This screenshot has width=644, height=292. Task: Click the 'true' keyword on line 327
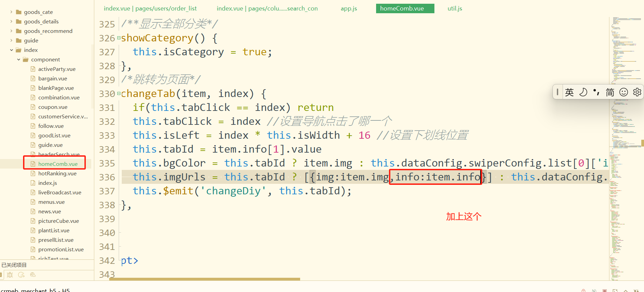point(255,52)
